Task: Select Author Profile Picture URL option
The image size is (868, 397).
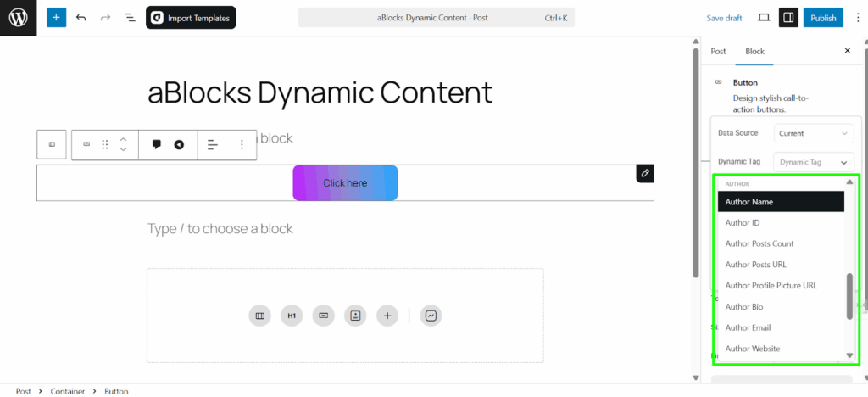Action: point(781,286)
